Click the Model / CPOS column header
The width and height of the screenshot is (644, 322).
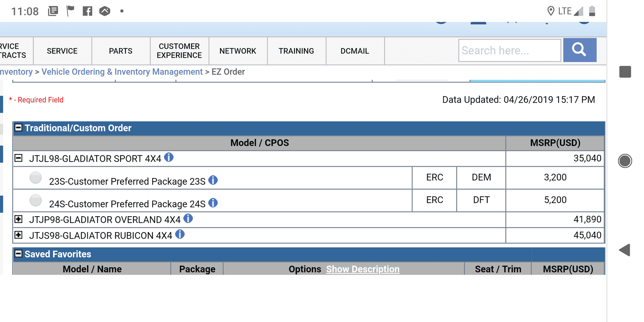[260, 143]
